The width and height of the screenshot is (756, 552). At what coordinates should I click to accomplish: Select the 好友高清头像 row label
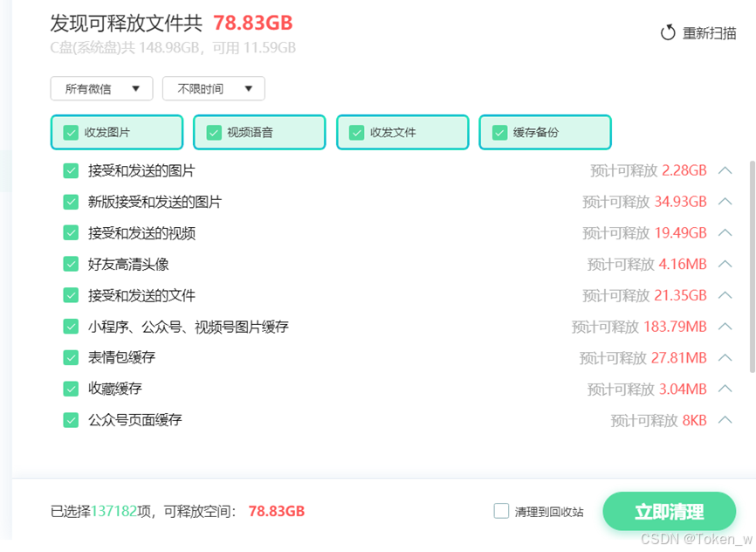128,264
